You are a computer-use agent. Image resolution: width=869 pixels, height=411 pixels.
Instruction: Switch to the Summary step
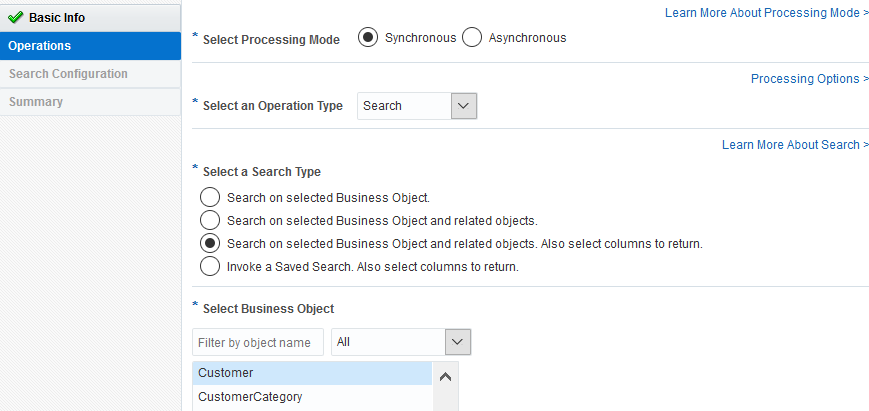36,102
